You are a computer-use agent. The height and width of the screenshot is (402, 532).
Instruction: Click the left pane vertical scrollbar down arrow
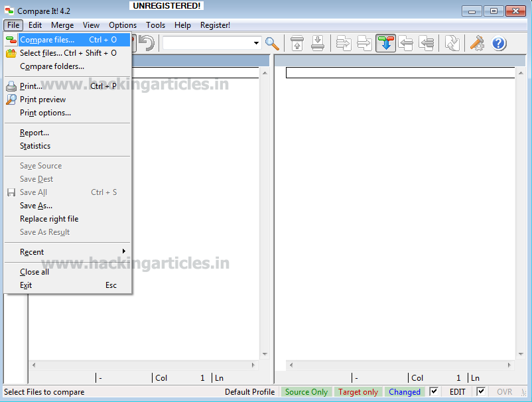point(265,354)
